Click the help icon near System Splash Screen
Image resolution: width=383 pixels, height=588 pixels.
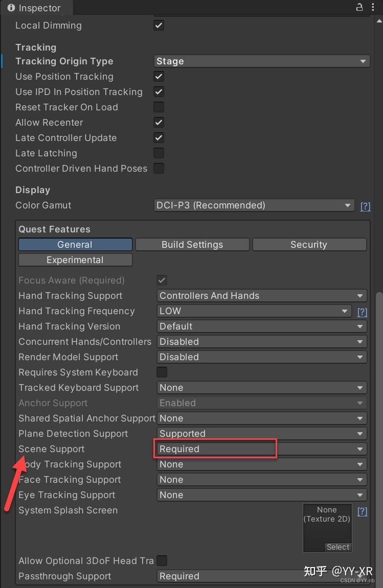[x=362, y=511]
